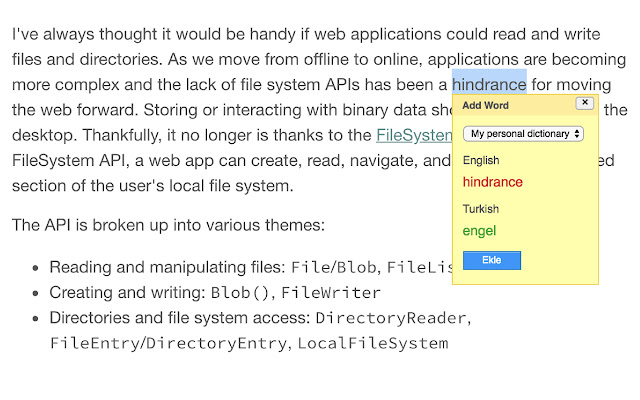Click the line The API is broken up into various themes
The image size is (640, 400).
pyautogui.click(x=168, y=225)
